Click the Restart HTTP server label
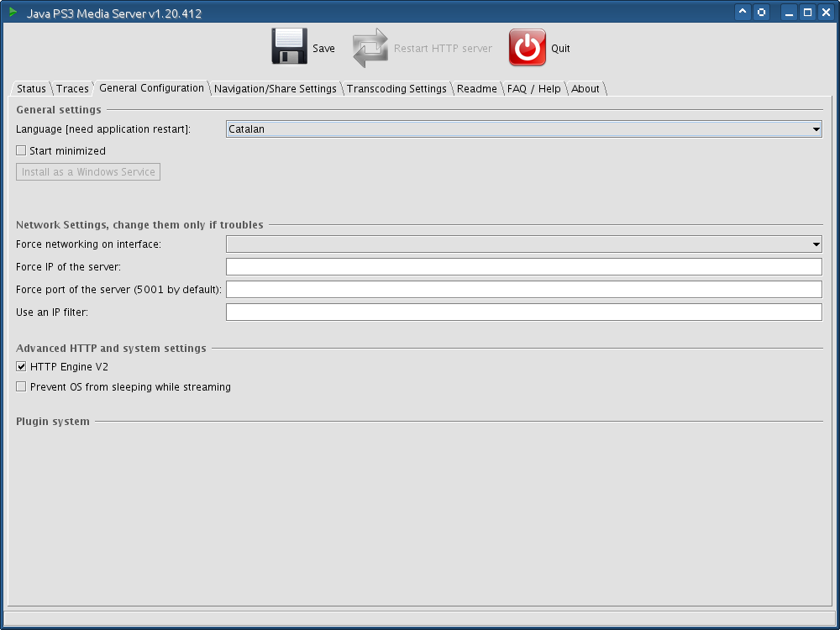840x630 pixels. (443, 48)
